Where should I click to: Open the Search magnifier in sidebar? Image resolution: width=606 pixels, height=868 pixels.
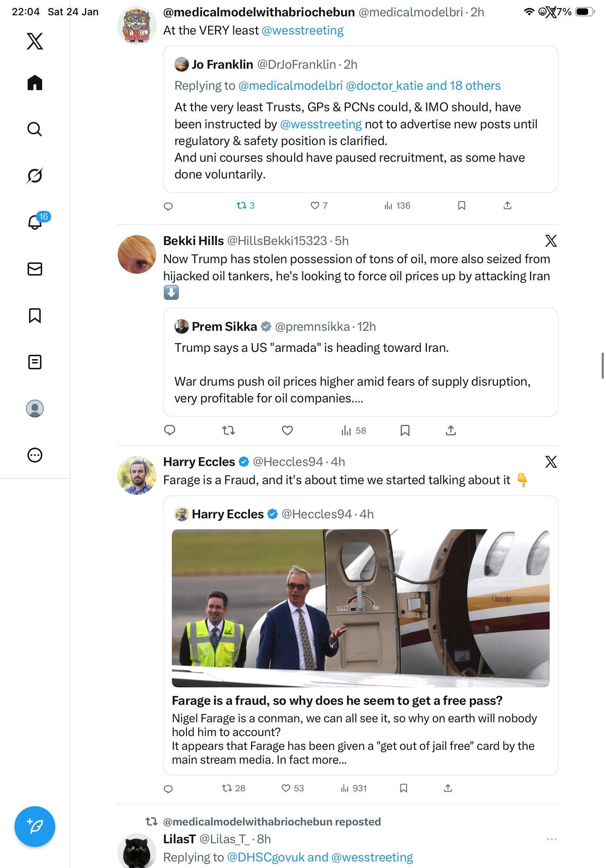pyautogui.click(x=35, y=129)
